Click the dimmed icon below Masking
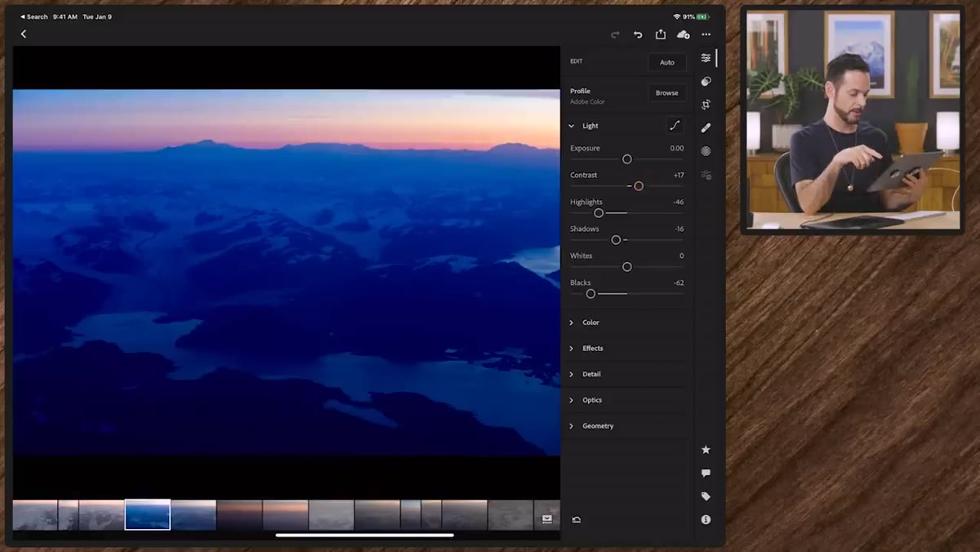Image resolution: width=980 pixels, height=552 pixels. pos(706,175)
